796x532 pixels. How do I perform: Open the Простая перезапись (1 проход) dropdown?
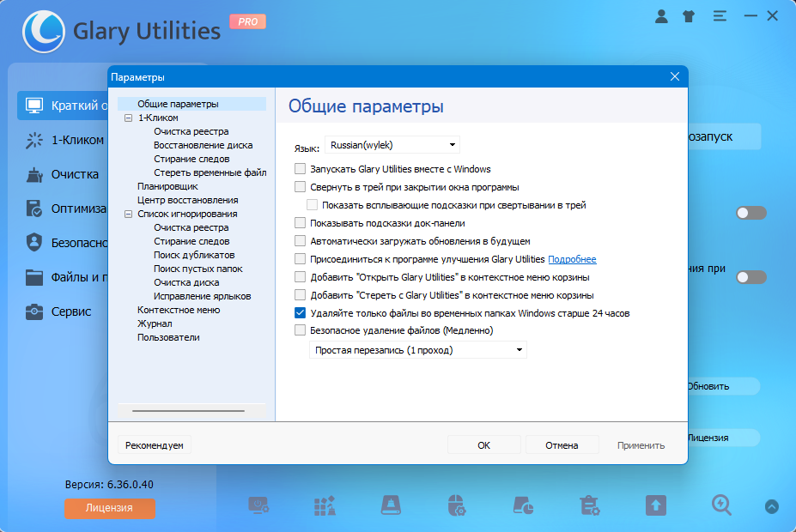[x=418, y=350]
